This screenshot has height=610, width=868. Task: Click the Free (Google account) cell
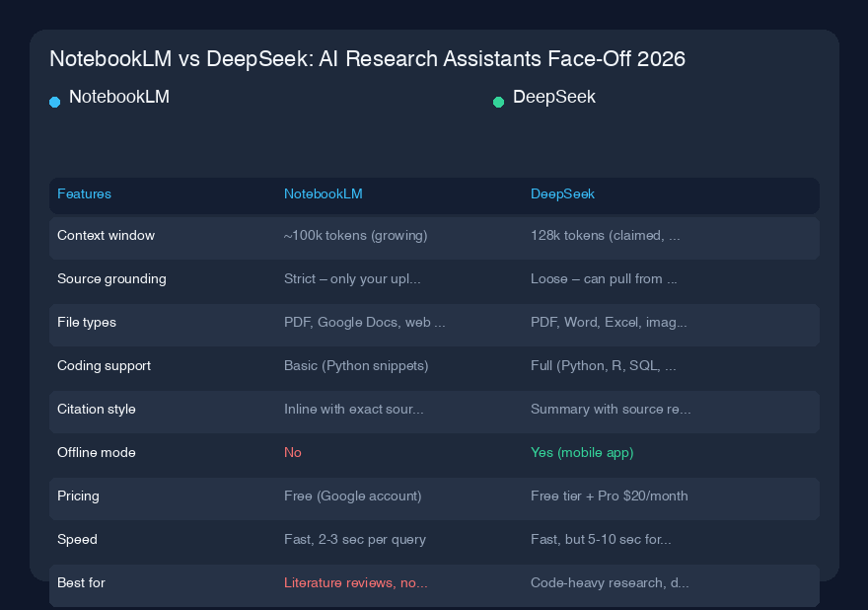pos(353,496)
